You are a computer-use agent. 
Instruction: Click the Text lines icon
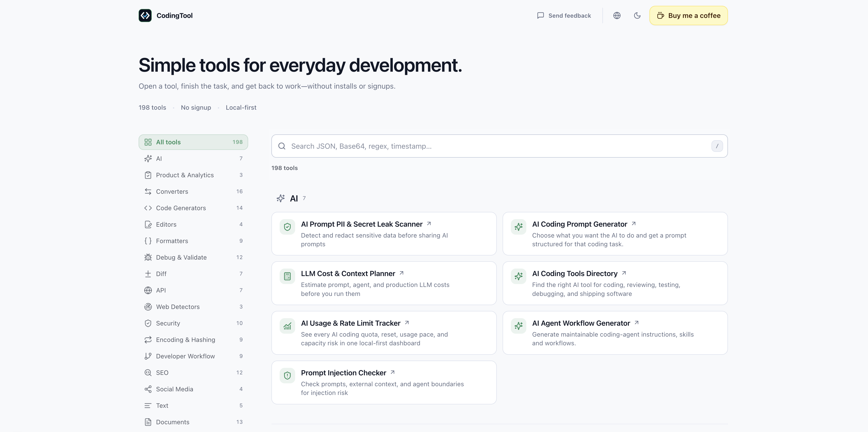148,406
